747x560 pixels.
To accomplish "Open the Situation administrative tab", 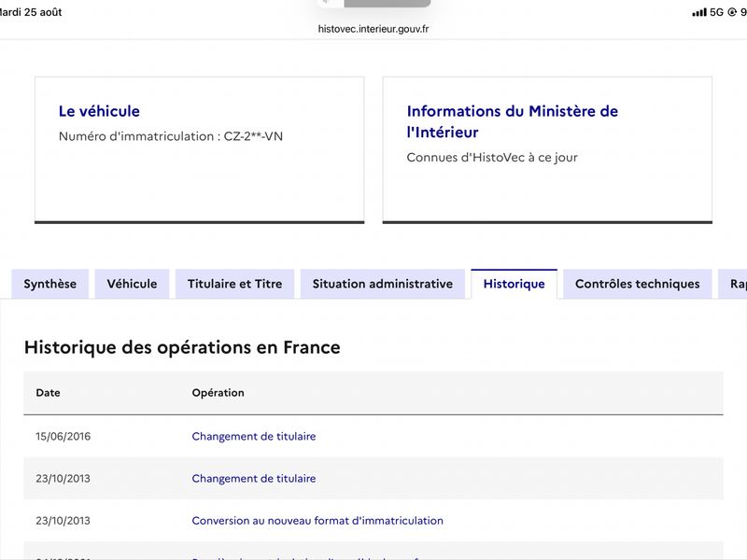I will coord(383,284).
